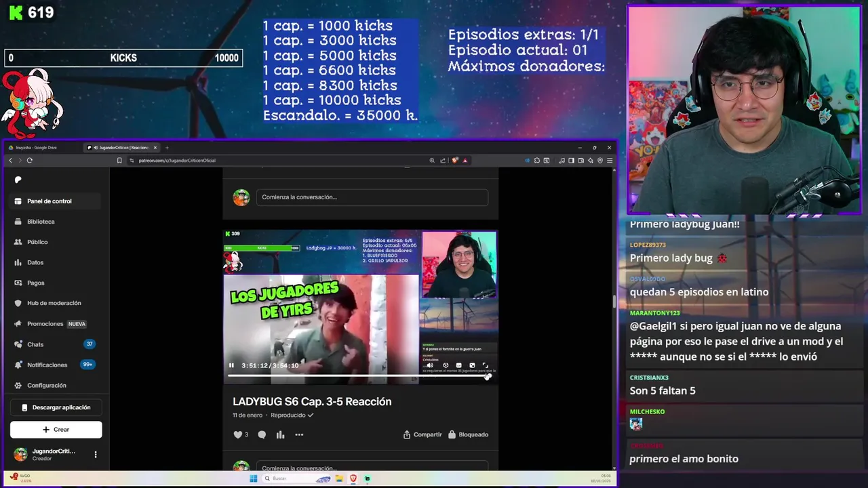
Task: Open Brave Shields icon
Action: point(454,161)
